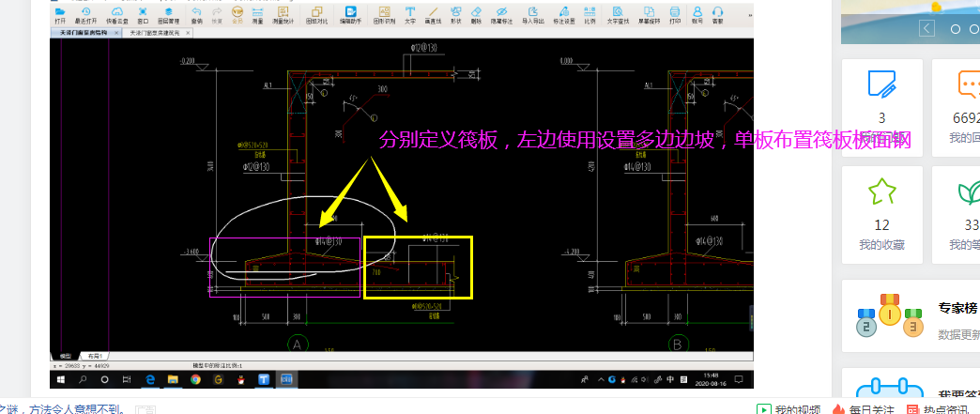980x414 pixels.
Task: Select the 画直线 draw line tool
Action: pos(433,16)
